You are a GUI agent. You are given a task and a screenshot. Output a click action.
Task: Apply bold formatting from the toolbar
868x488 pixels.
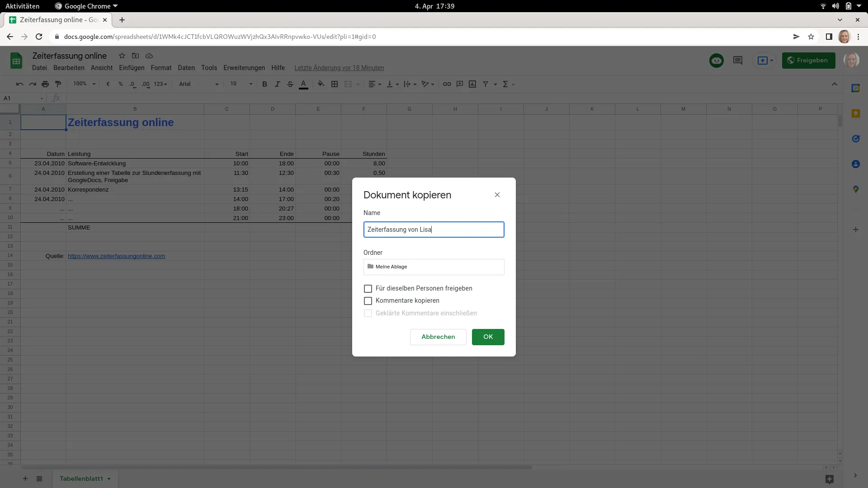(x=264, y=84)
